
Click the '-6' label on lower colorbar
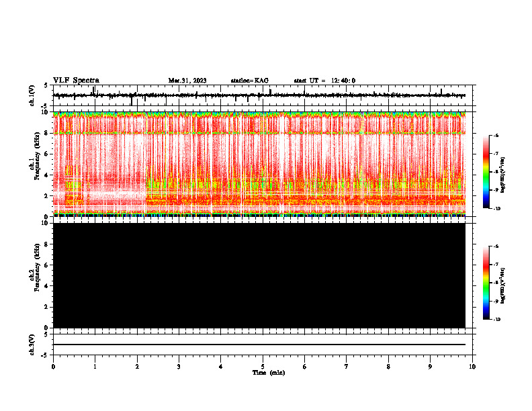coord(496,246)
